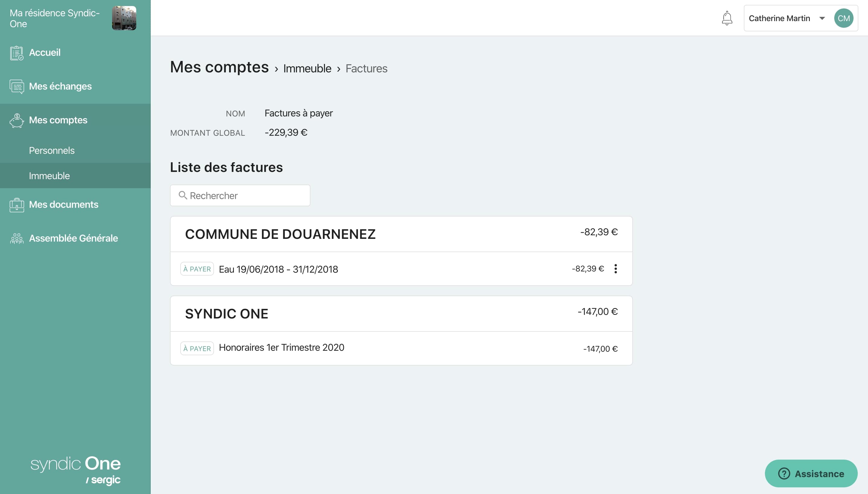
Task: Open the Catherine Martin user menu
Action: point(801,18)
